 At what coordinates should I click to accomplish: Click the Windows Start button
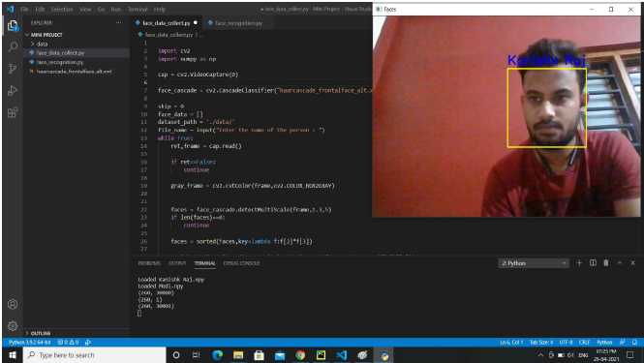point(13,355)
